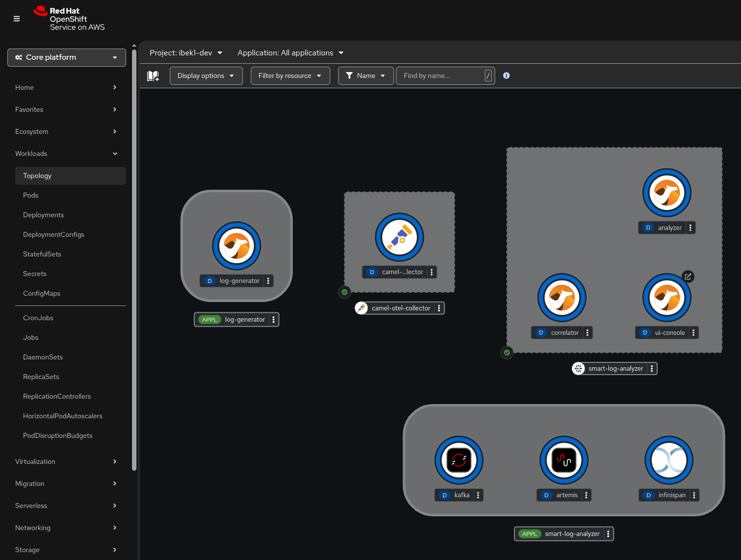Open the Core platform perspective switcher

pyautogui.click(x=67, y=57)
